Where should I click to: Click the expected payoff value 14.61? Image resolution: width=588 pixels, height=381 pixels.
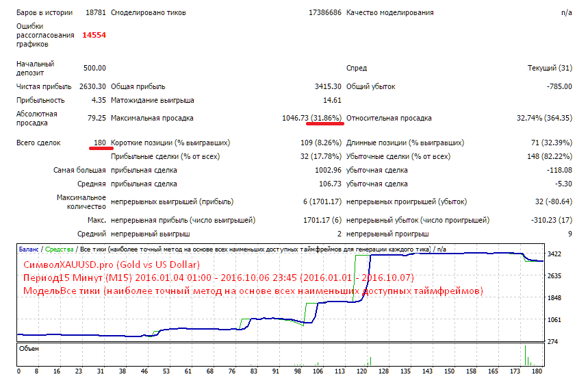click(x=332, y=100)
